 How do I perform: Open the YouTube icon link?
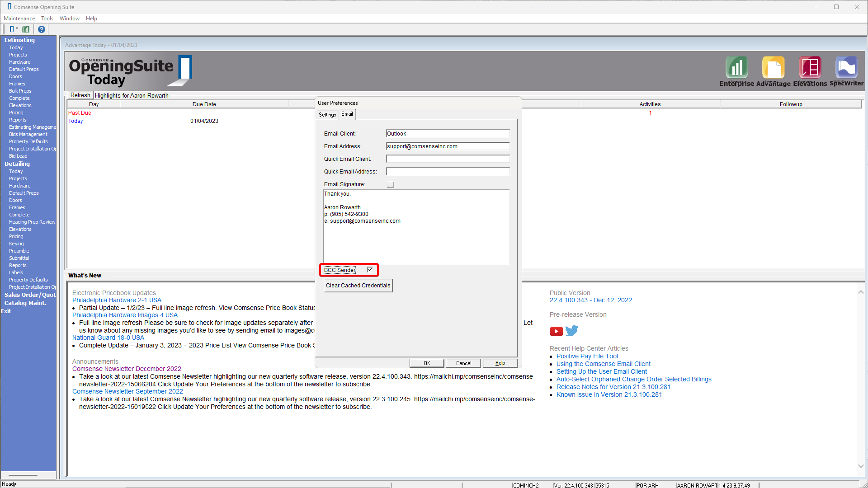556,331
